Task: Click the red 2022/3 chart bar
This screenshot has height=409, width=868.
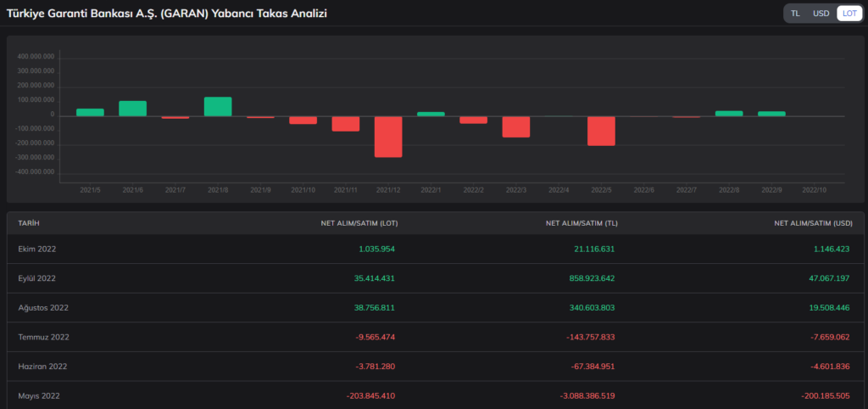Action: (x=516, y=127)
